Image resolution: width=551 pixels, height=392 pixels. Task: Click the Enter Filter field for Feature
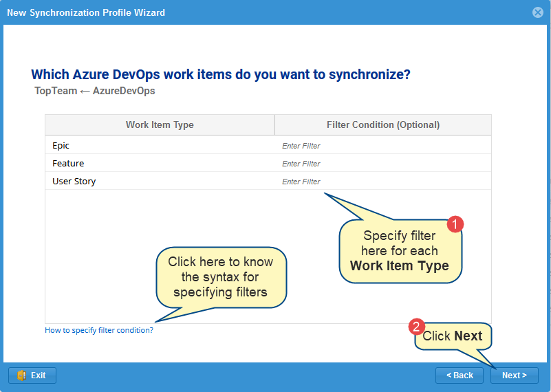301,164
